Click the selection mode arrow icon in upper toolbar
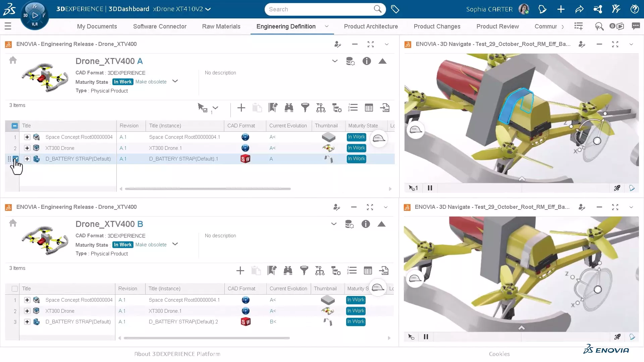Screen dimensions: 644x362 [x=203, y=108]
